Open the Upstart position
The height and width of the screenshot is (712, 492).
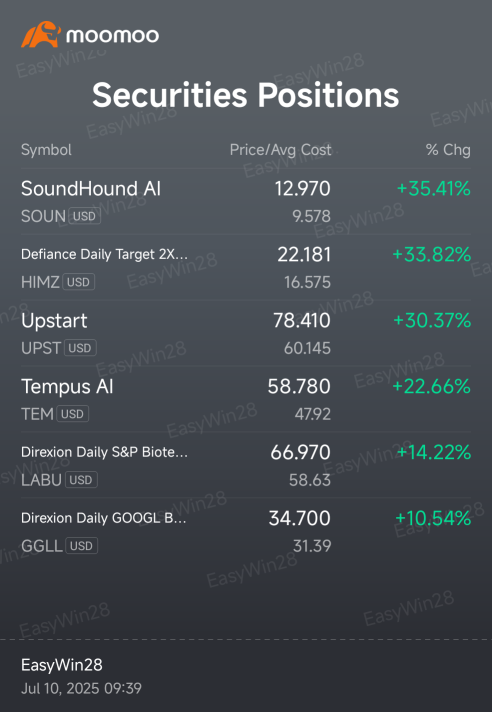point(246,333)
